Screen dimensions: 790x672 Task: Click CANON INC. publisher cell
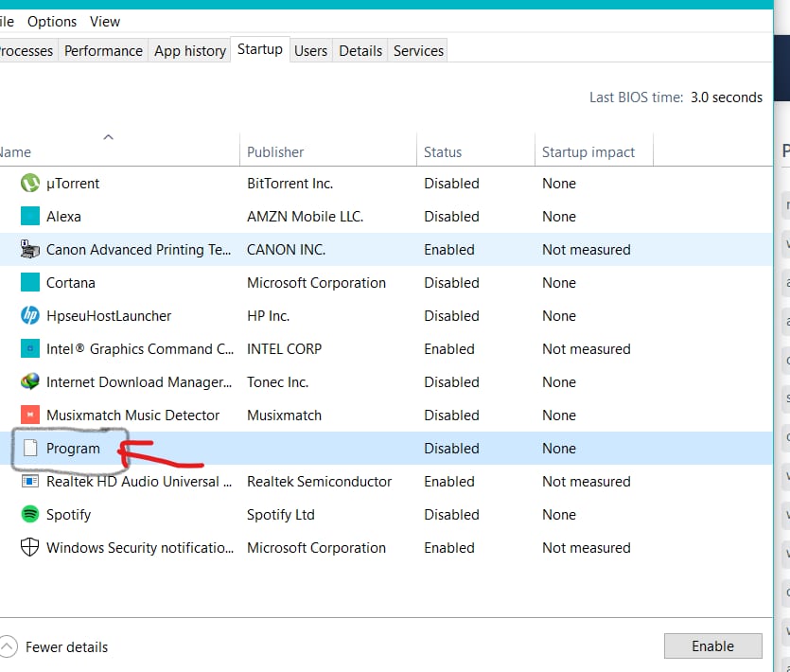click(286, 250)
